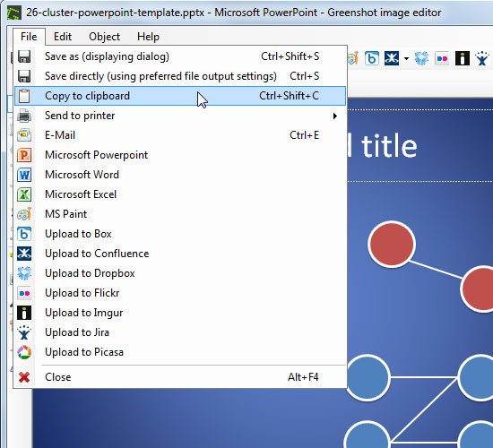Open the Help menu

coord(148,37)
